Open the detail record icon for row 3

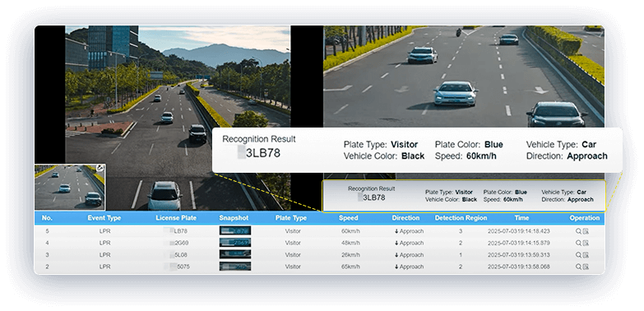[586, 255]
